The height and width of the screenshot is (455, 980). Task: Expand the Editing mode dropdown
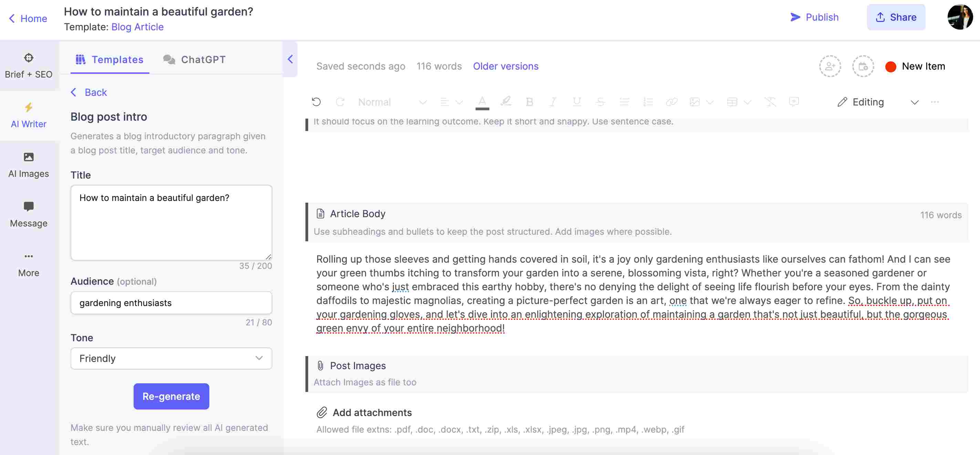913,101
